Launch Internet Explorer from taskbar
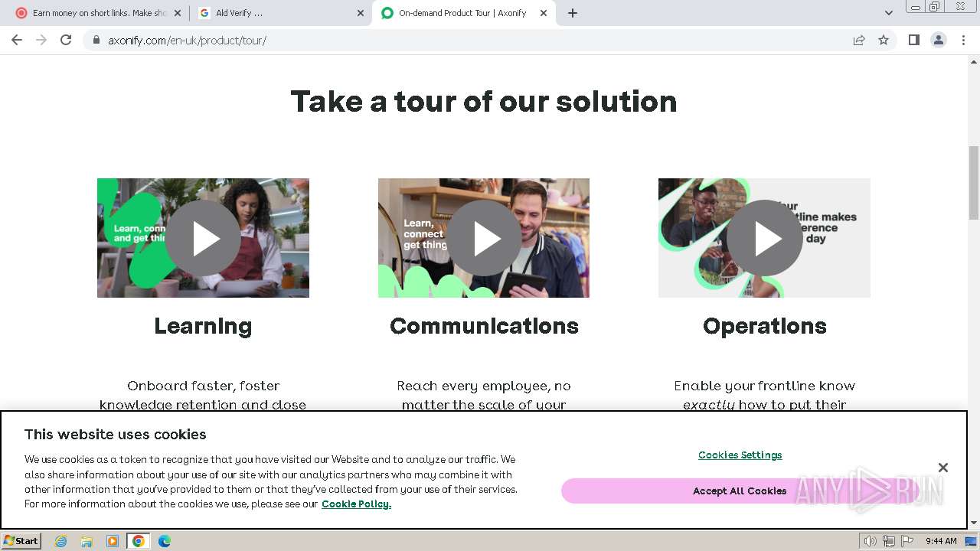The height and width of the screenshot is (551, 980). (x=60, y=541)
